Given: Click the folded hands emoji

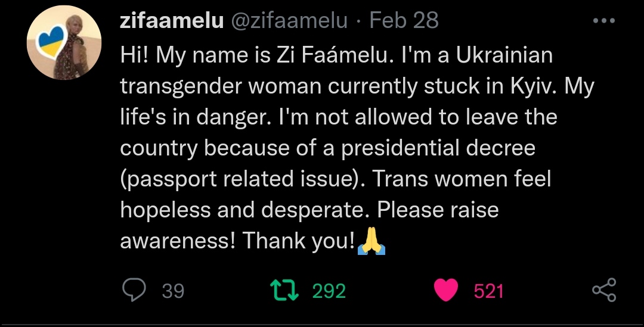Looking at the screenshot, I should point(371,242).
